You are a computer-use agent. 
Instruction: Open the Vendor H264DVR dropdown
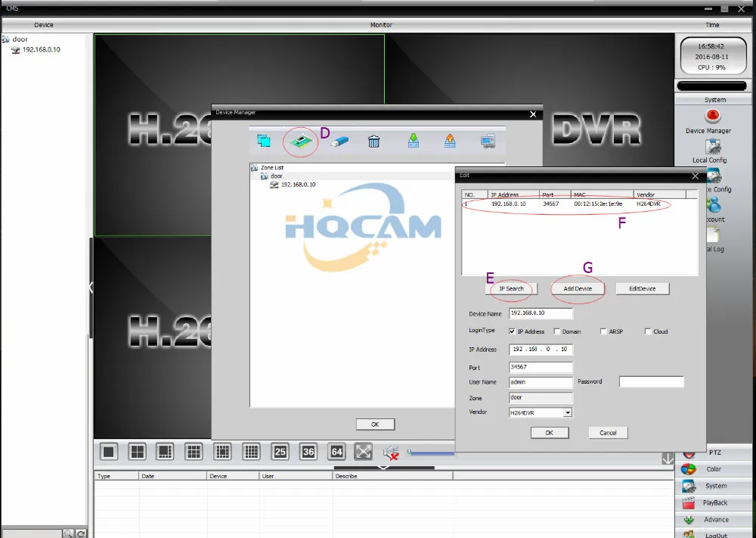pos(568,412)
